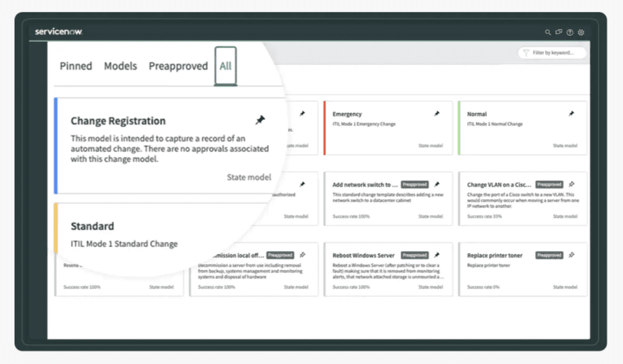Toggle the pin on the Normal change model
Screen dimensions: 623x364
[x=572, y=112]
